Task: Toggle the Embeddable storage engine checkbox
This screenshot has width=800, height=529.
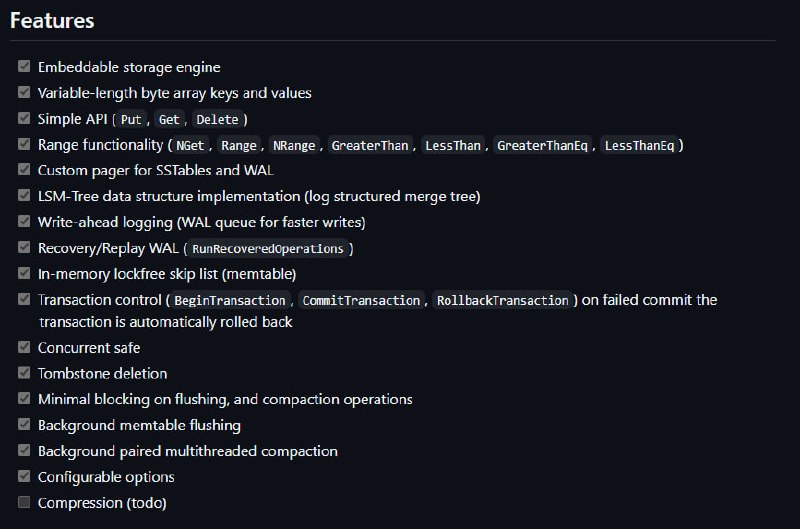Action: coord(24,66)
